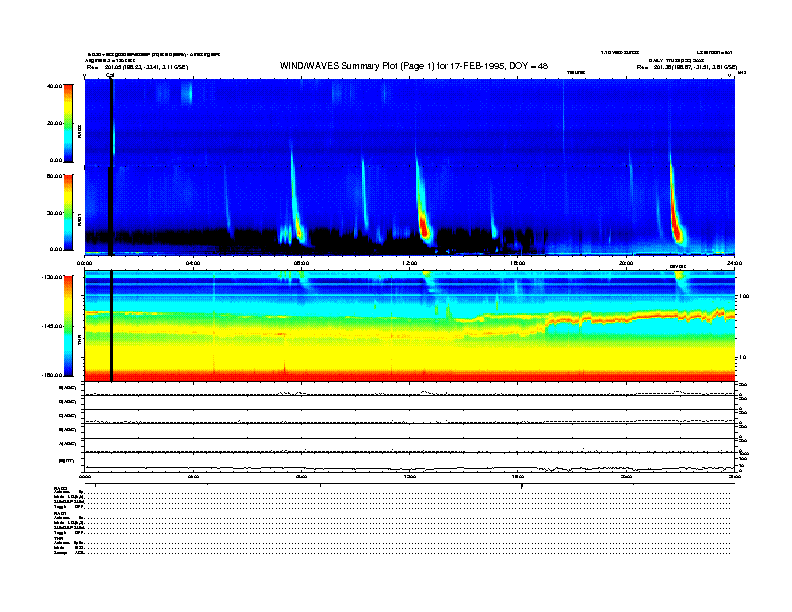792x612 pixels.
Task: Click the 20:00 tick label under RAD1 spectrogram
Action: 626,263
